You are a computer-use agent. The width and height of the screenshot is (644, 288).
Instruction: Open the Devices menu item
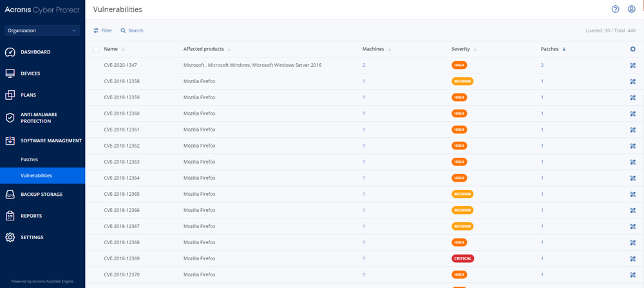[x=30, y=73]
